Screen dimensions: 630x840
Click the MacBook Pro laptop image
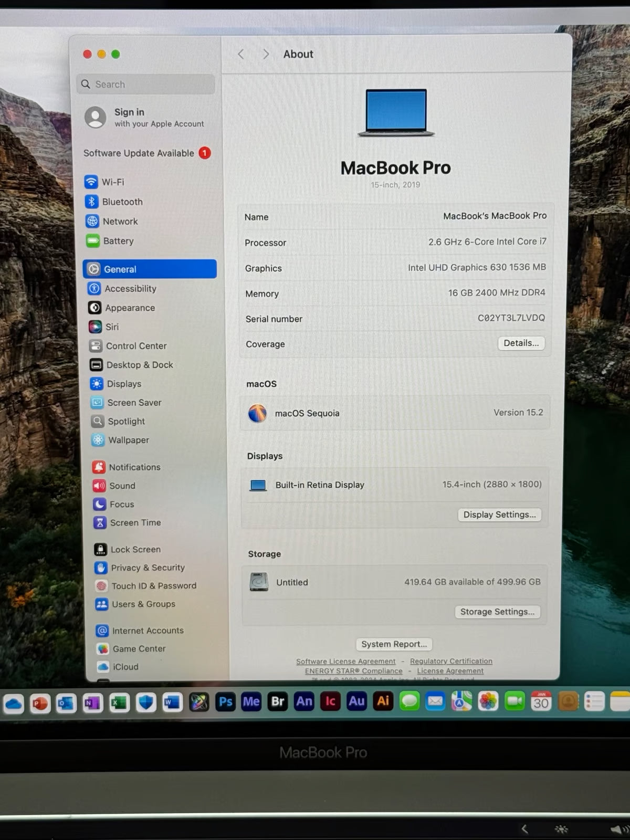point(396,112)
